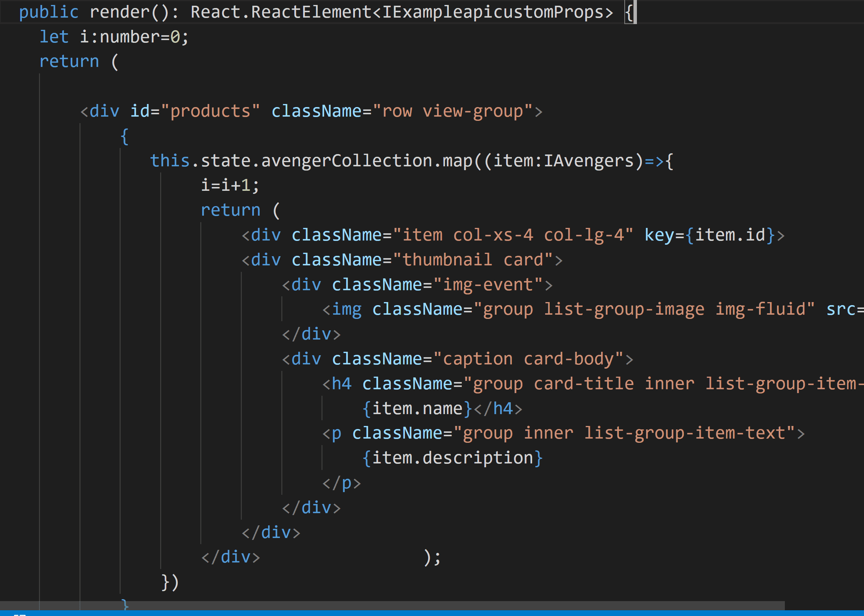Click 'item.id' expression in key
Screen dimensions: 864x616
coord(730,235)
